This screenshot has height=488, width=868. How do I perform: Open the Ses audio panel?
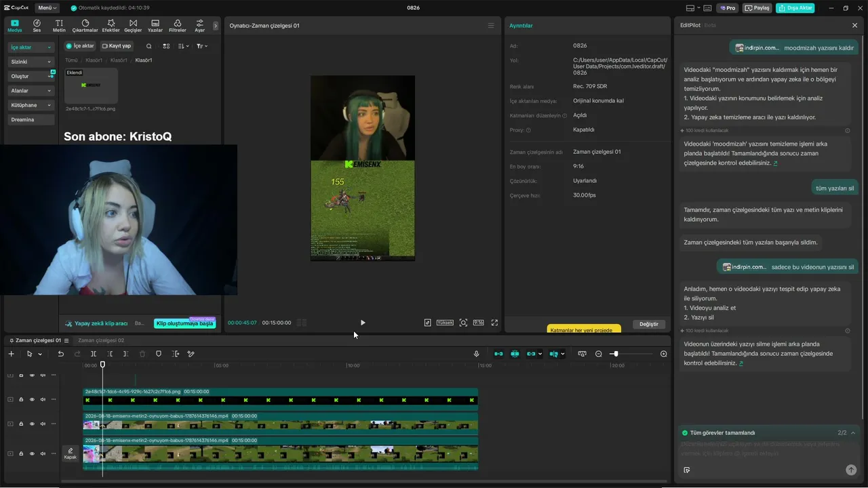pos(37,26)
